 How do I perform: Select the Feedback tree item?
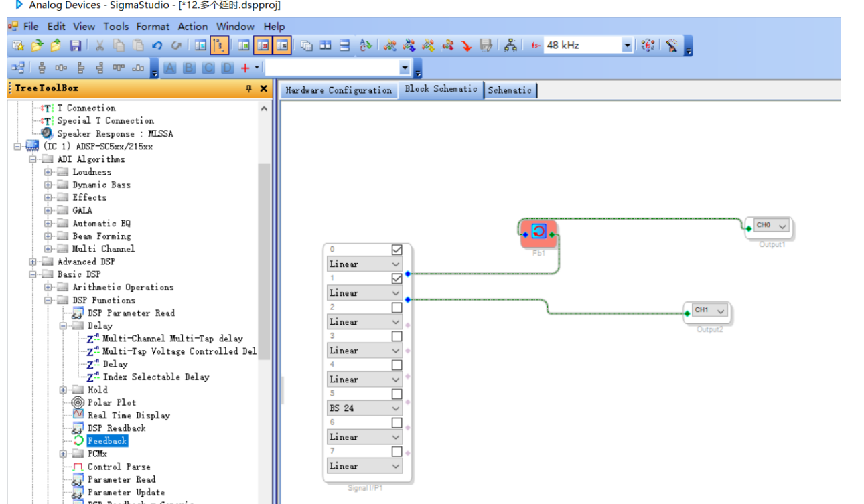(x=107, y=441)
